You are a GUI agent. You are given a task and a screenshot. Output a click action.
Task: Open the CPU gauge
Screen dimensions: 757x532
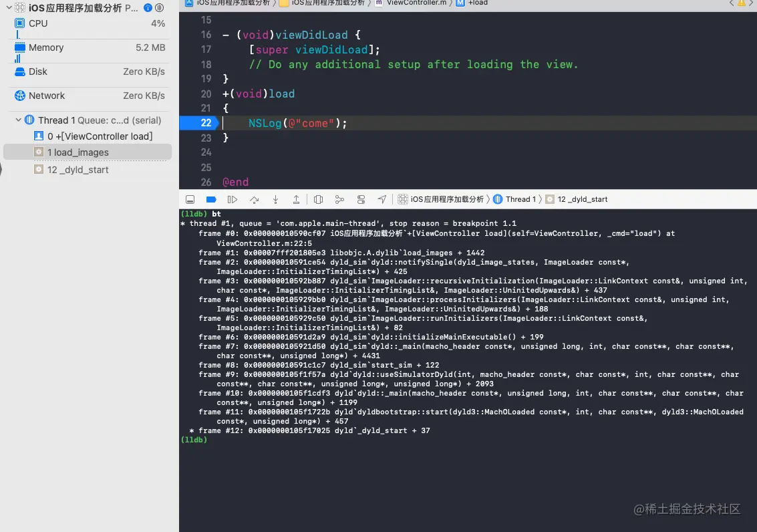[90, 23]
